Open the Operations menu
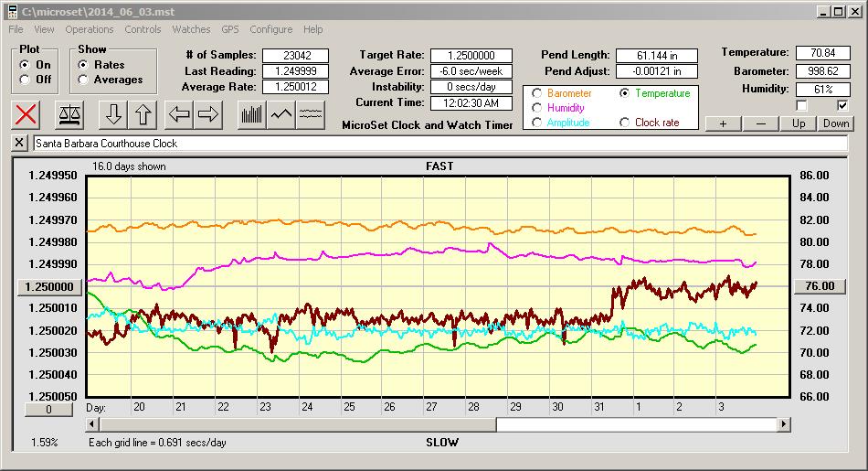The image size is (868, 471). (90, 29)
